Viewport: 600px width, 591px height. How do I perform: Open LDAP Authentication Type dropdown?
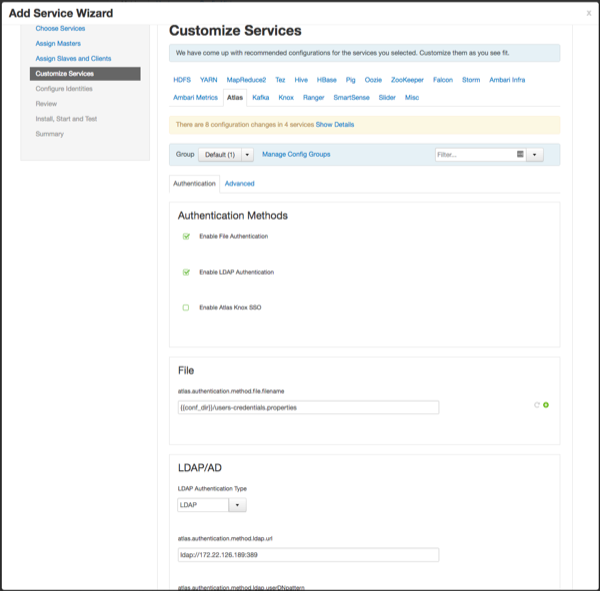(211, 506)
